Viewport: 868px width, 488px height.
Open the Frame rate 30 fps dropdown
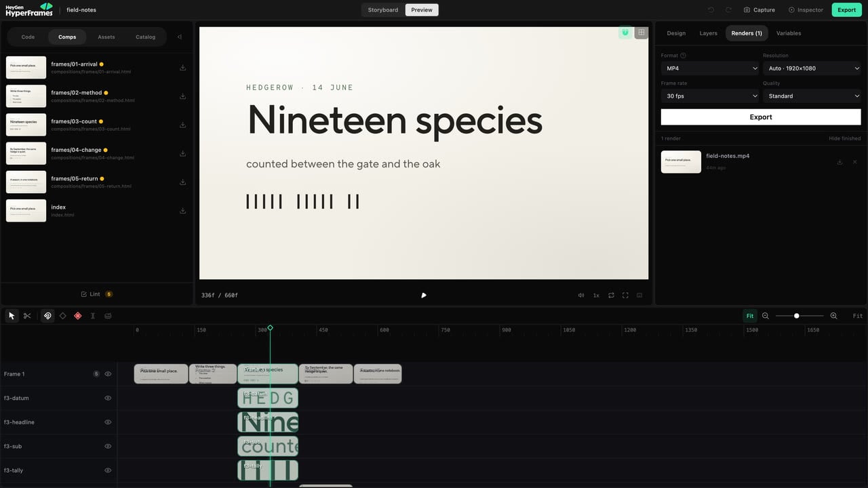tap(710, 96)
